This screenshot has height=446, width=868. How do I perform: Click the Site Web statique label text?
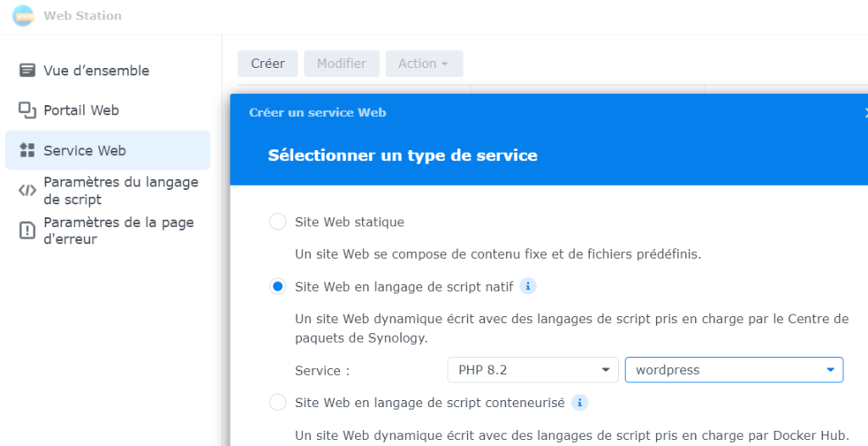(349, 222)
